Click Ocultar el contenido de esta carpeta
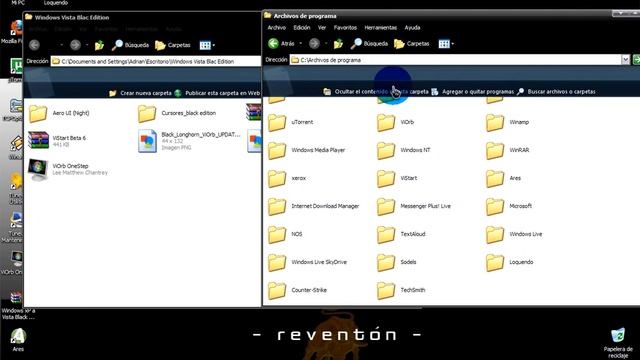 [376, 92]
